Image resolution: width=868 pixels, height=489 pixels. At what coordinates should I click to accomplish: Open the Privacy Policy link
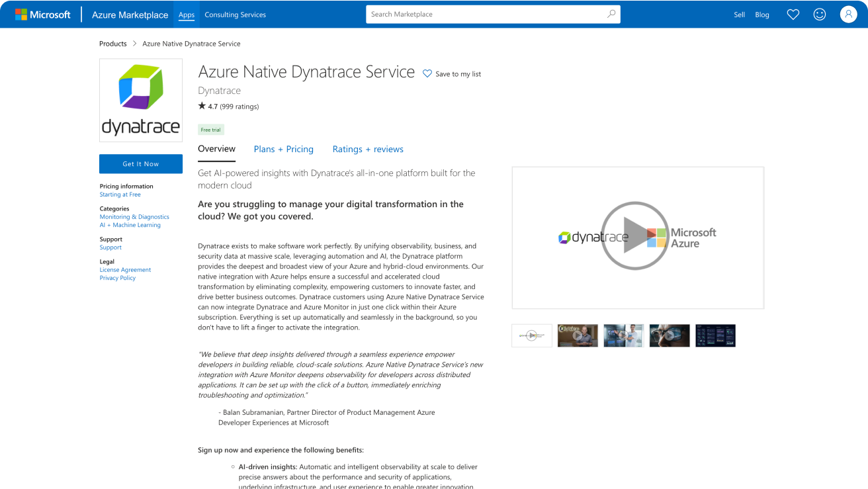pos(118,278)
